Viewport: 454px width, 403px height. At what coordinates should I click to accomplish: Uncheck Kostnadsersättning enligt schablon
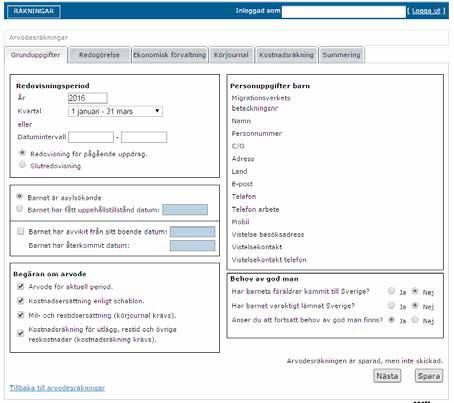click(21, 301)
